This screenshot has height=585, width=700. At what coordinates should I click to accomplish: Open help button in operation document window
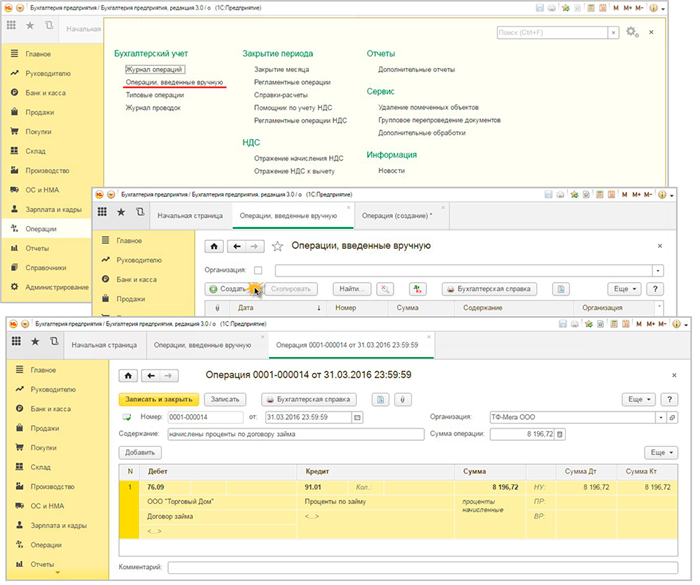(x=669, y=399)
